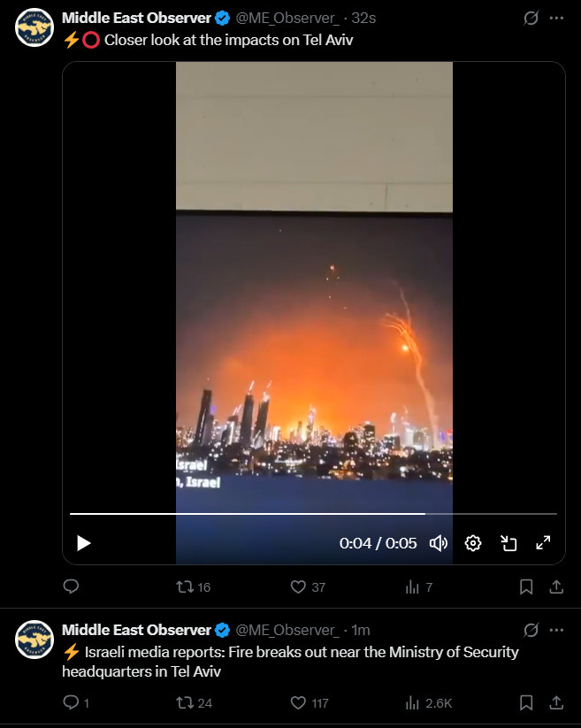The width and height of the screenshot is (581, 728).
Task: Expand video to fullscreen
Action: tap(543, 543)
